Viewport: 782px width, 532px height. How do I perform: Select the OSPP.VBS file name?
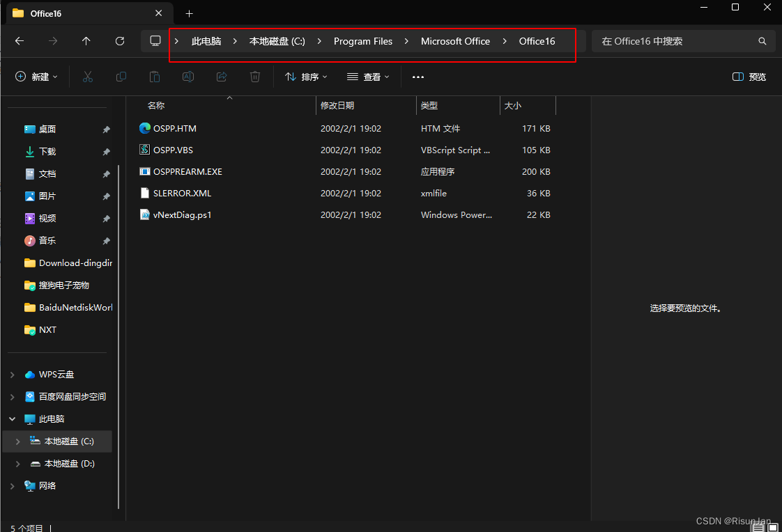click(x=173, y=150)
